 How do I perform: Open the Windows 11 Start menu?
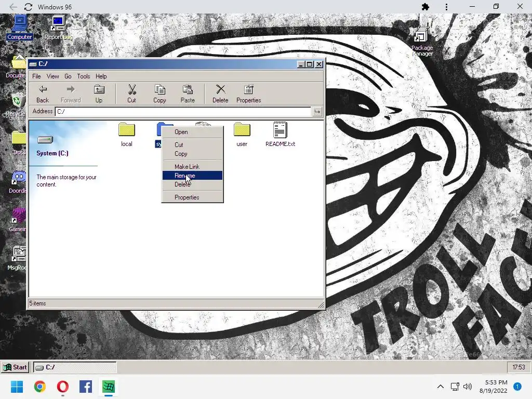17,387
